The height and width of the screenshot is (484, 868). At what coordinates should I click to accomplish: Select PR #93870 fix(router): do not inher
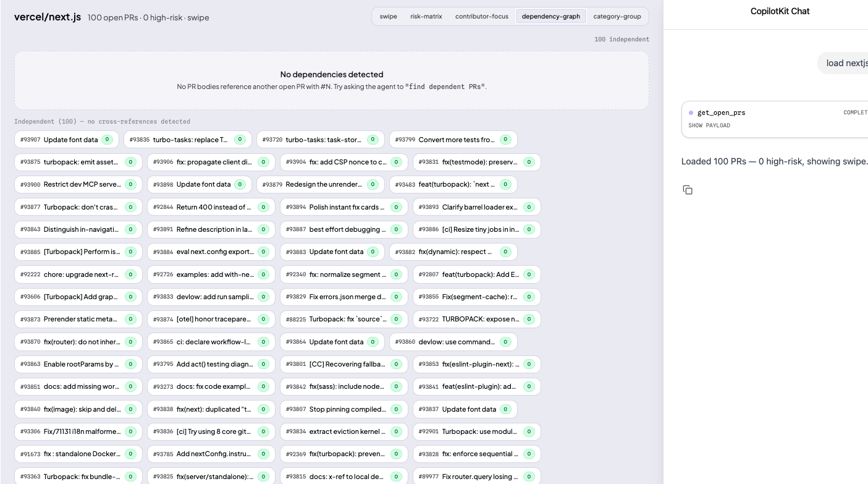pyautogui.click(x=78, y=342)
